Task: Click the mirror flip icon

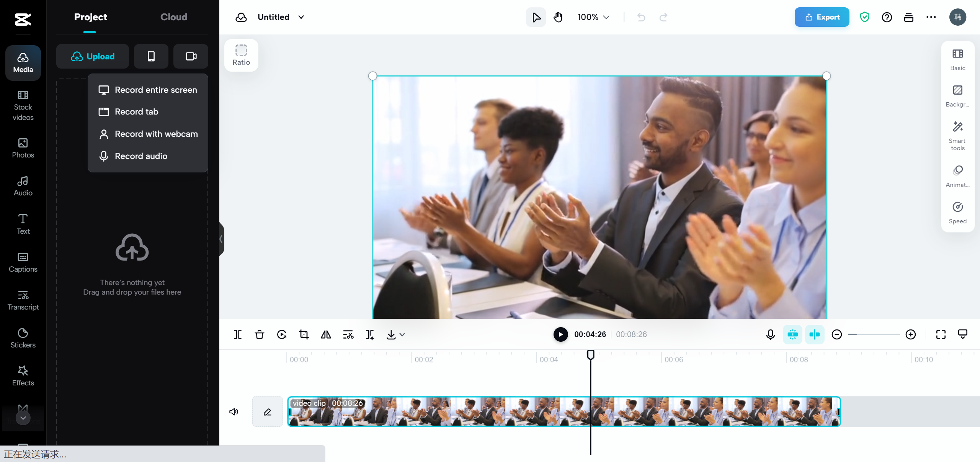Action: click(326, 334)
